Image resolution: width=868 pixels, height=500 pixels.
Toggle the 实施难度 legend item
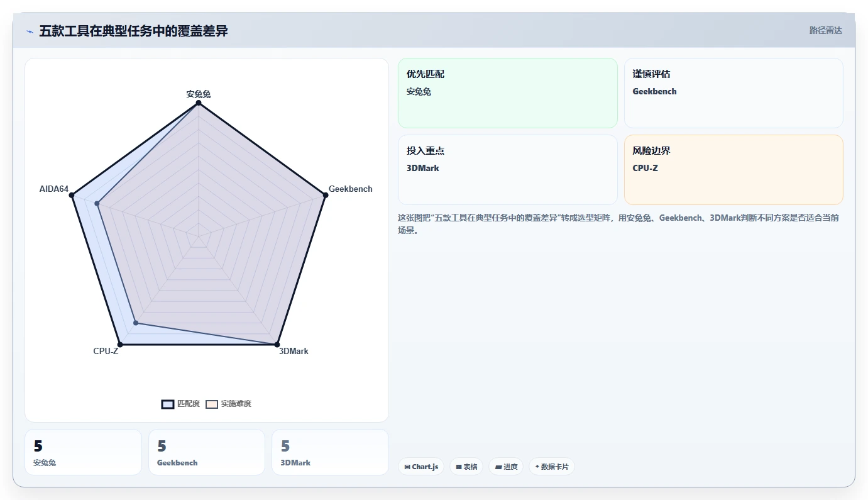point(229,404)
